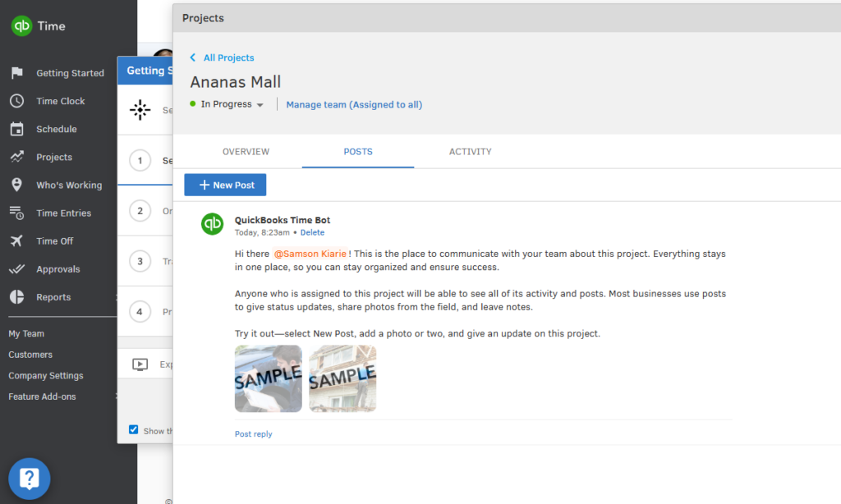Open the help question mark bubble

pos(30,479)
